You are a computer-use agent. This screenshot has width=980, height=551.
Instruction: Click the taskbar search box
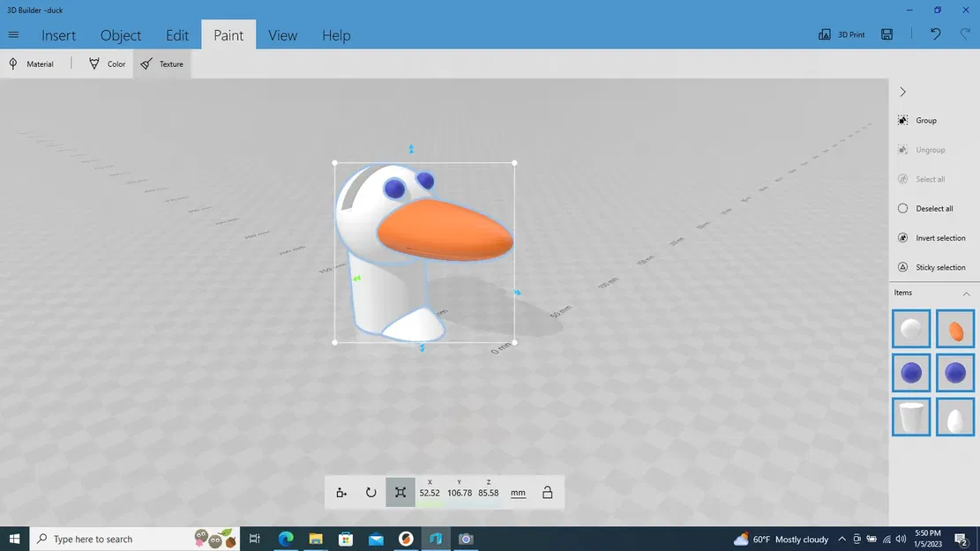pyautogui.click(x=135, y=539)
